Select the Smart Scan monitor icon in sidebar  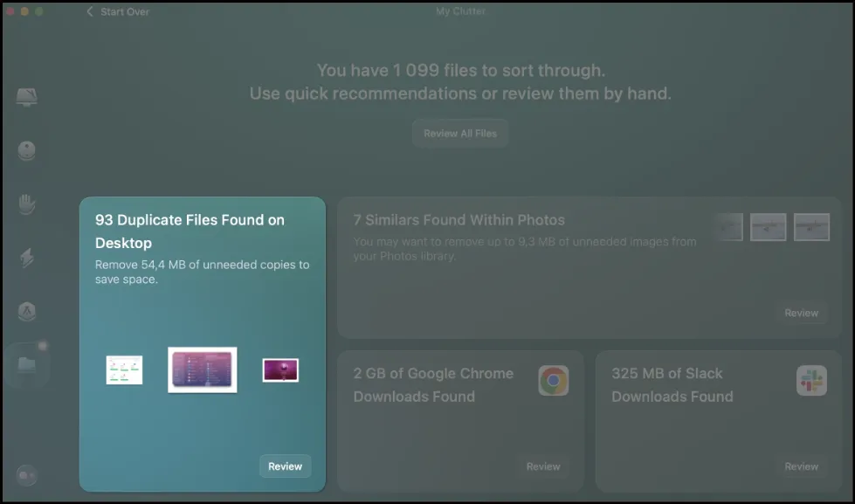(x=26, y=96)
